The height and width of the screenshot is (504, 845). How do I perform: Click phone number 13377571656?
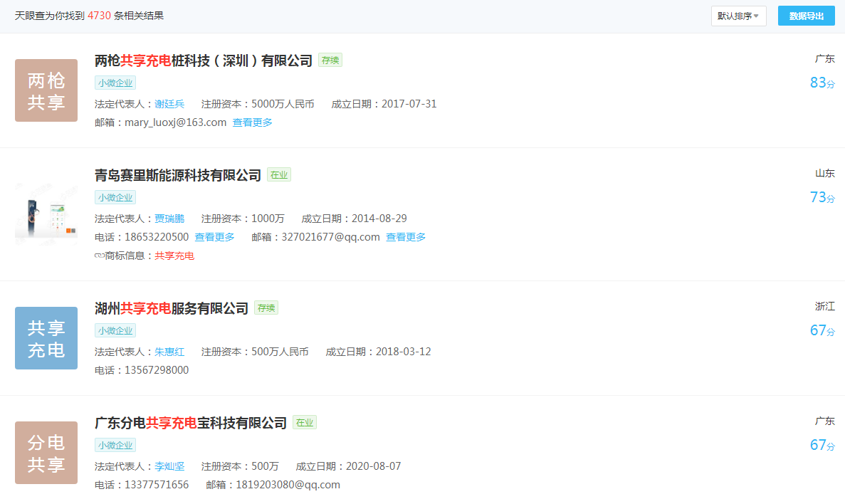pos(157,485)
